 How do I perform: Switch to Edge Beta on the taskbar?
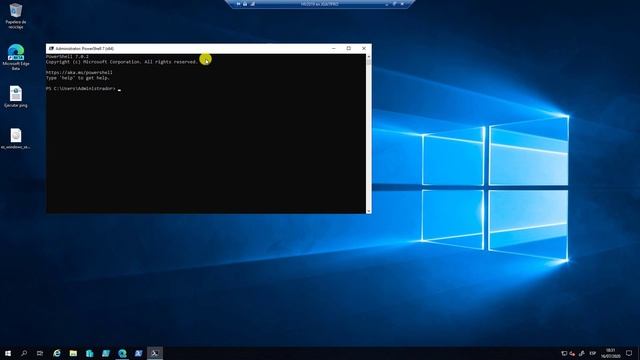122,353
